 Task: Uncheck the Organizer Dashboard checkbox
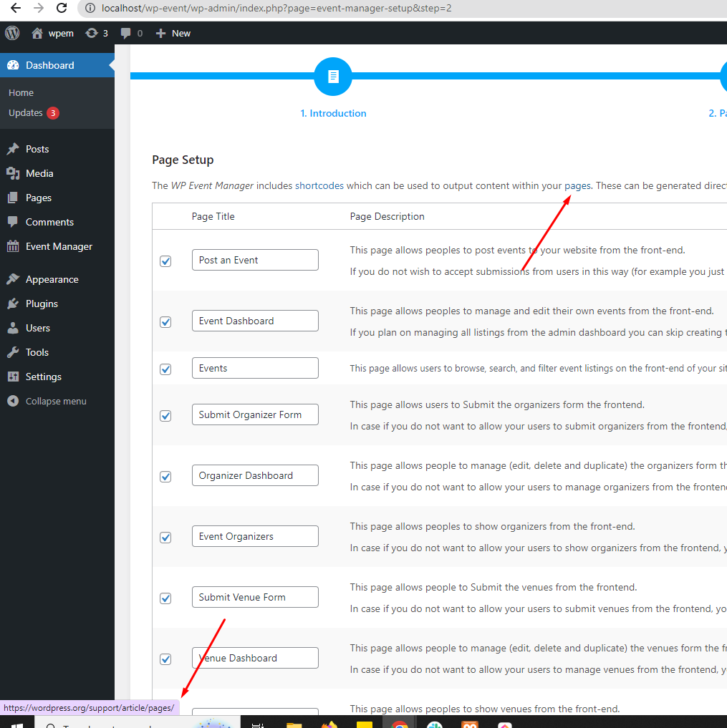pyautogui.click(x=165, y=476)
